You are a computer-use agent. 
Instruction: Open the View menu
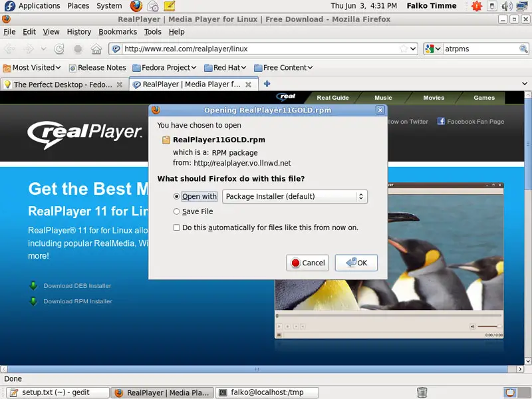(x=51, y=31)
